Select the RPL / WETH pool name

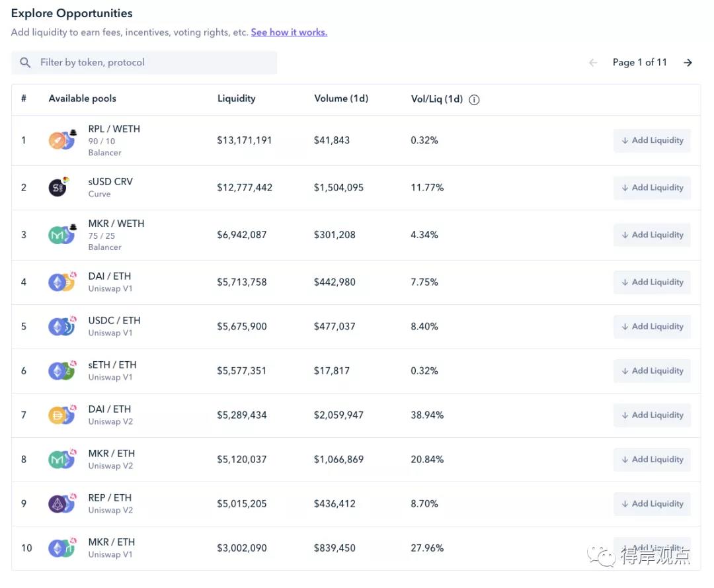[x=114, y=129]
